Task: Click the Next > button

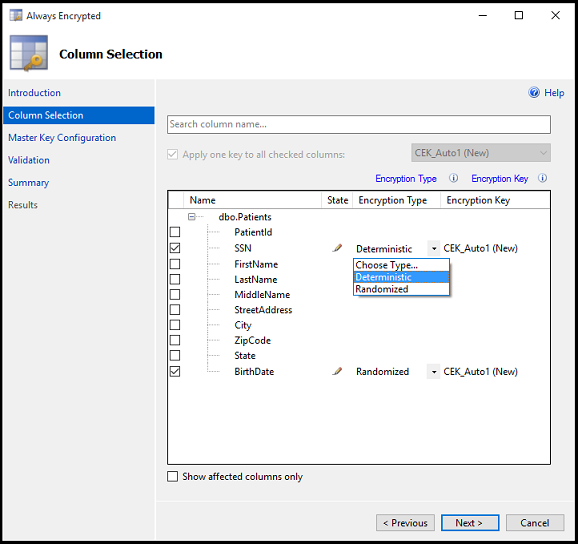Action: pos(470,523)
